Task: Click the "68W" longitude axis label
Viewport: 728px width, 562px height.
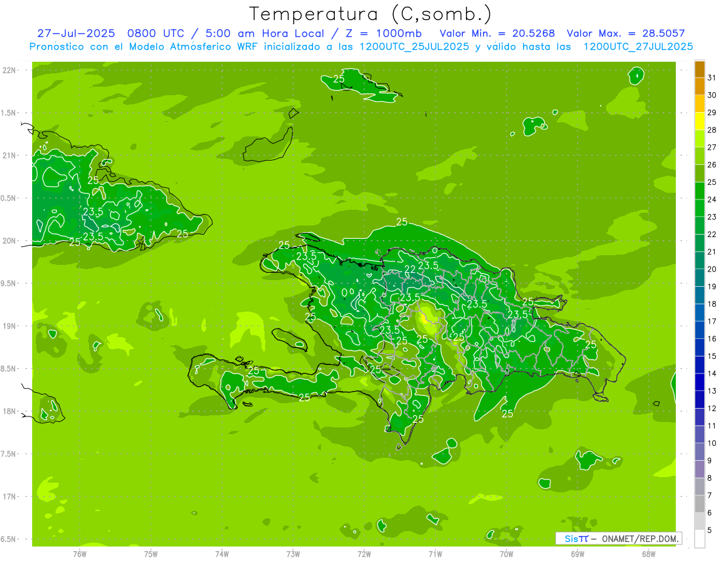Action: (x=649, y=554)
